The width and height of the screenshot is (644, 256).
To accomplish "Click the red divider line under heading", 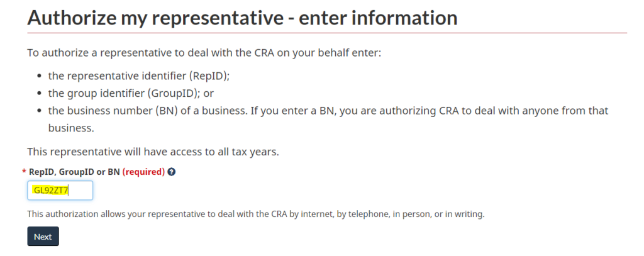I will click(x=327, y=33).
